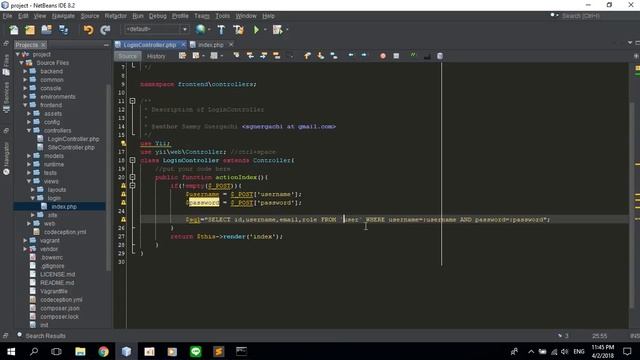Click the New Project toolbar icon
The width and height of the screenshot is (640, 360).
point(30,30)
